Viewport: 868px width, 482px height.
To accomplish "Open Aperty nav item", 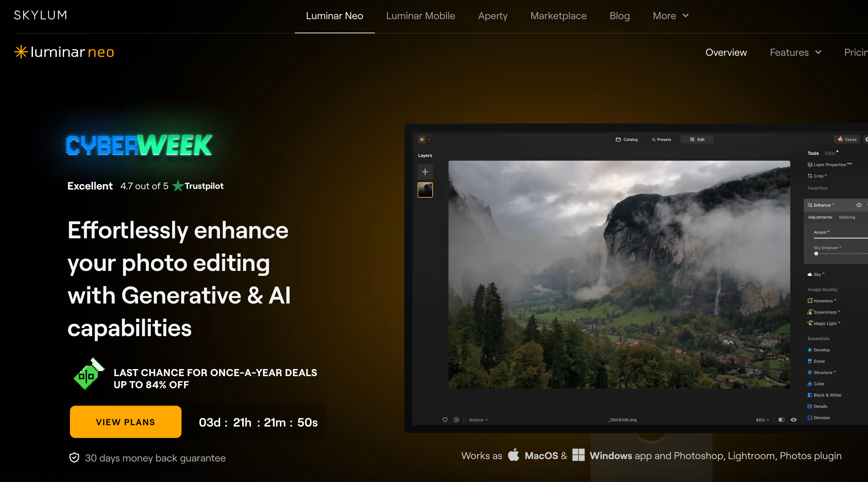I will 492,16.
